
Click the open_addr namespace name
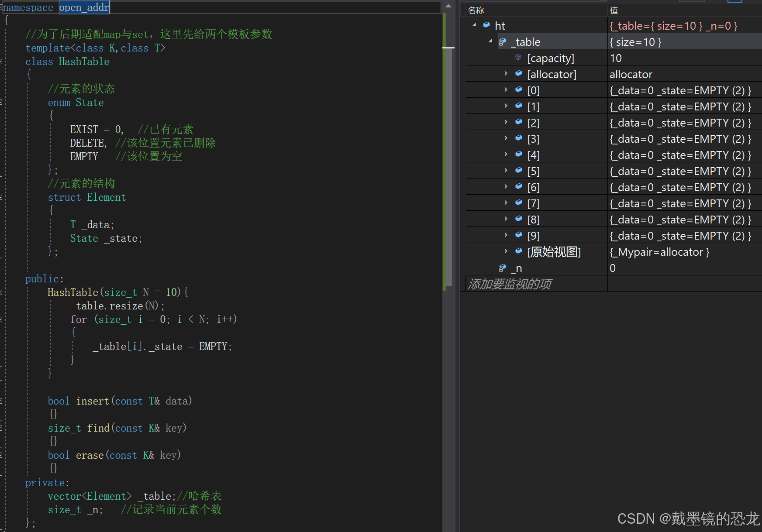pyautogui.click(x=84, y=7)
